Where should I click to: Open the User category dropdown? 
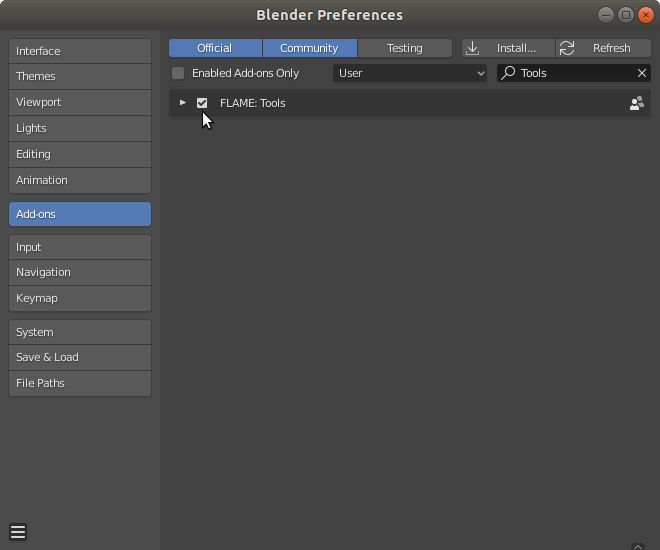coord(410,73)
